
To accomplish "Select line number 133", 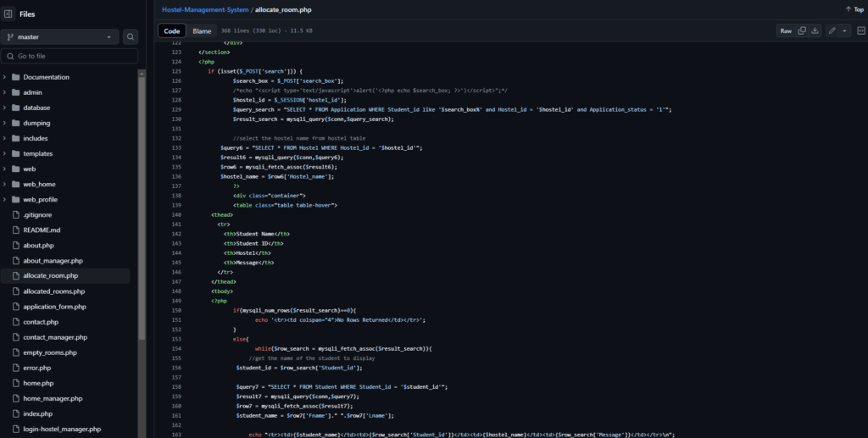I will click(176, 147).
